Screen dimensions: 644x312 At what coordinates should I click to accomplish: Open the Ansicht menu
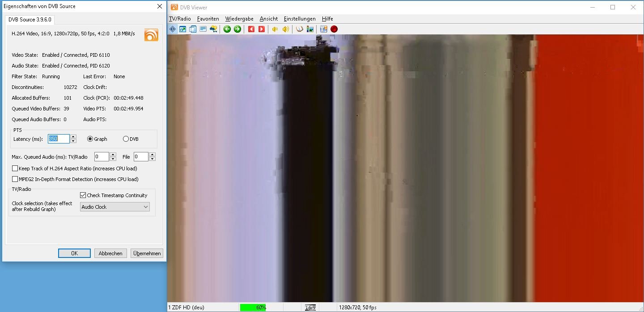(269, 19)
